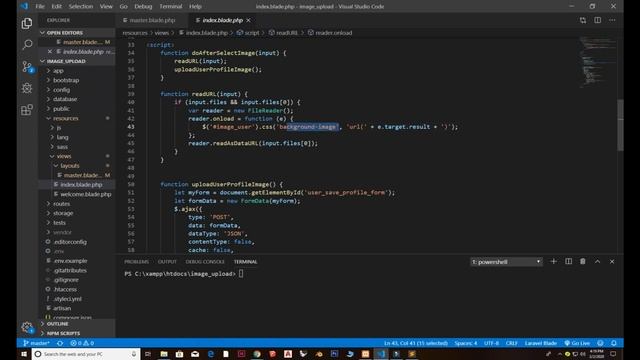The height and width of the screenshot is (360, 640).
Task: Open the Source Control view
Action: (x=27, y=67)
